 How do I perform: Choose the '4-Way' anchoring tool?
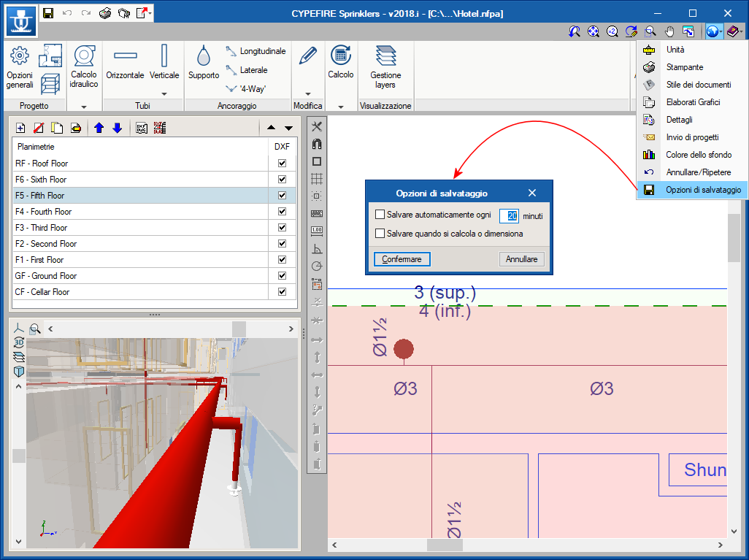coord(245,89)
